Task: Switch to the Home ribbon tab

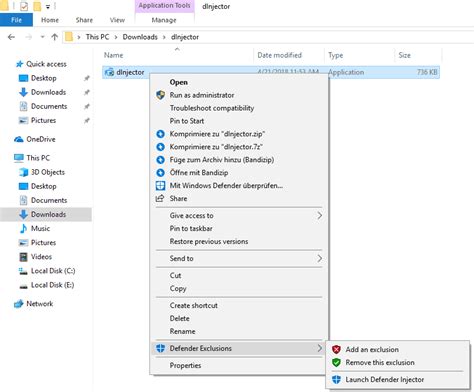Action: 50,20
